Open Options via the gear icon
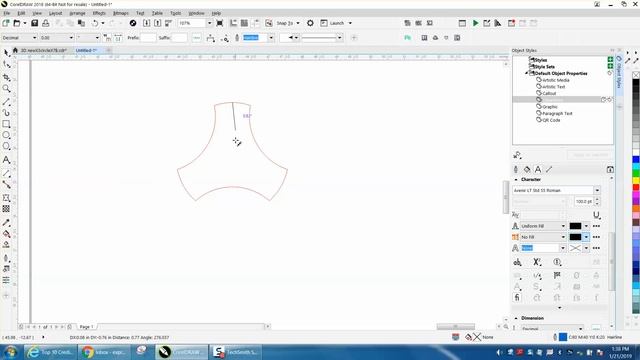640x360 pixels. click(310, 23)
